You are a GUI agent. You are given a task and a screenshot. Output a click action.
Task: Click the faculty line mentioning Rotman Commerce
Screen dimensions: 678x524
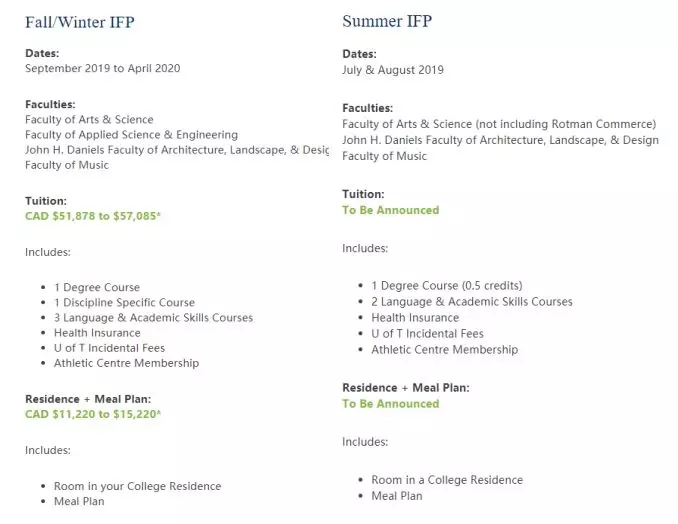[499, 125]
